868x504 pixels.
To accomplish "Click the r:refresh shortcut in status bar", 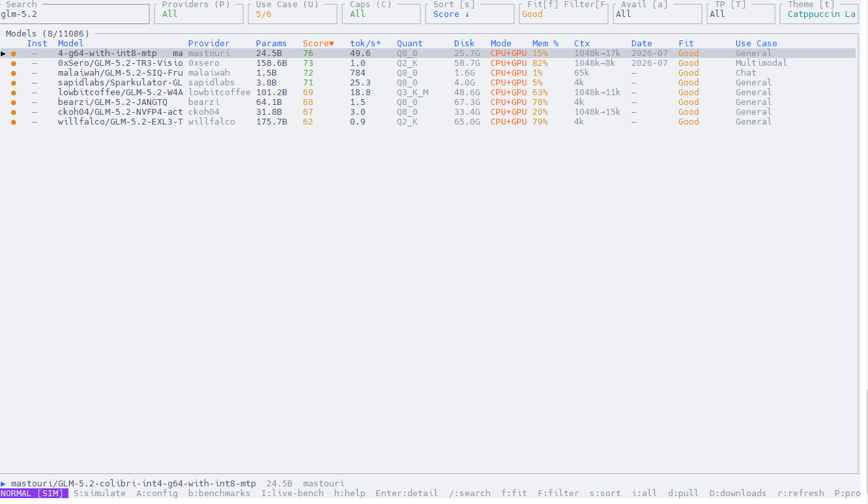I will tap(801, 494).
